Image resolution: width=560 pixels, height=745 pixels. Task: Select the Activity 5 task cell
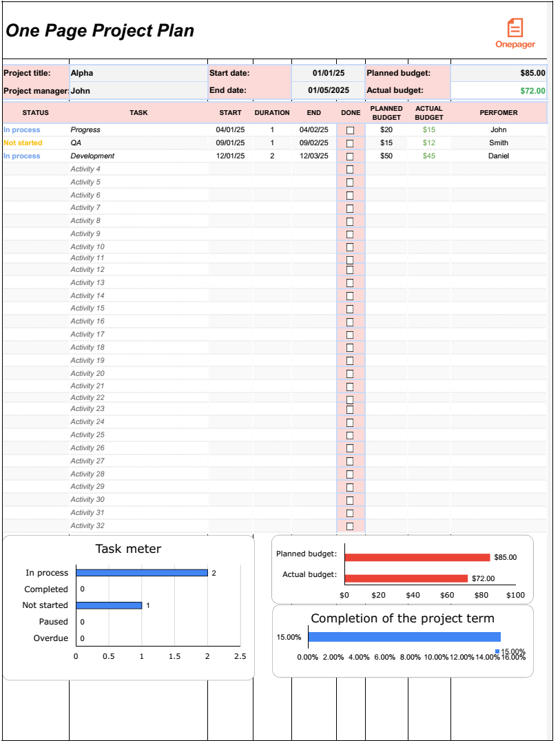click(138, 182)
